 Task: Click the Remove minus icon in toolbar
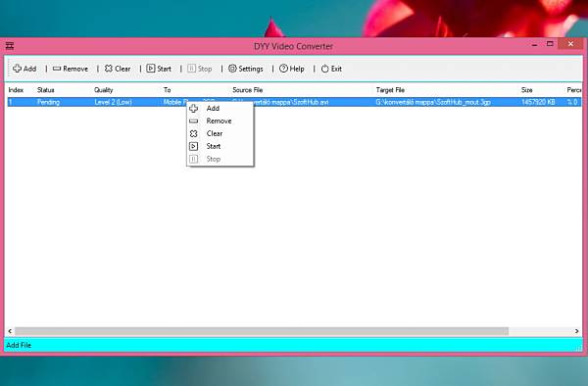coord(57,69)
